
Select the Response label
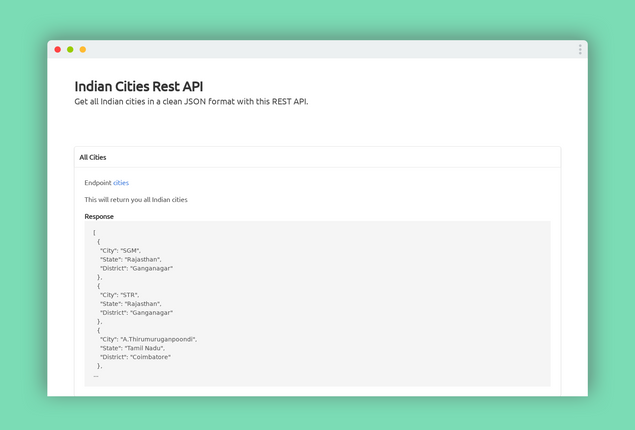click(x=99, y=216)
